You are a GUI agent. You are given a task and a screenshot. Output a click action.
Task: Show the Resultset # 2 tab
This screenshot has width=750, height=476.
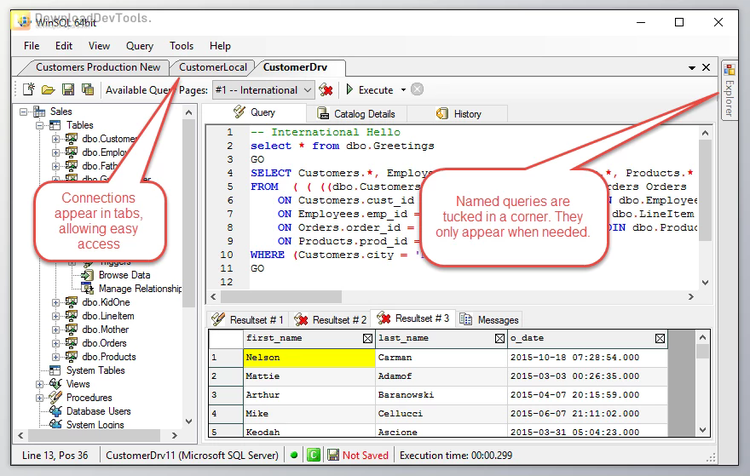click(x=331, y=320)
